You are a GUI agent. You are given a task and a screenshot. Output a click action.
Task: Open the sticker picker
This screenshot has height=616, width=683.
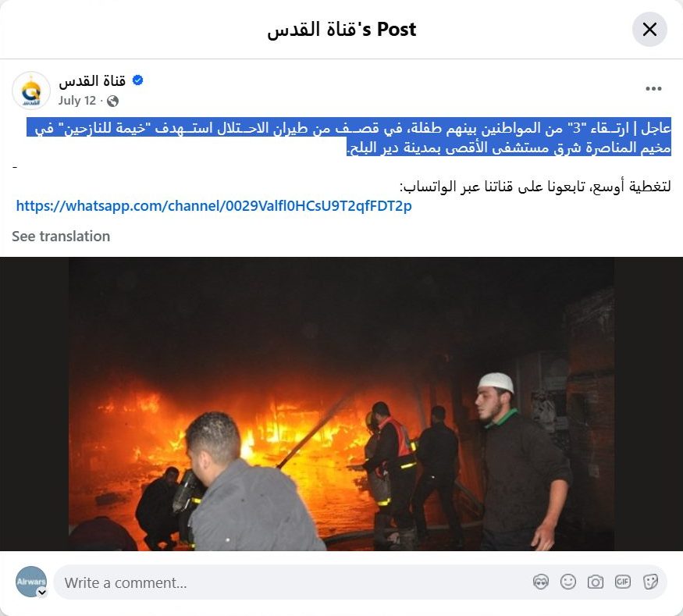click(650, 582)
